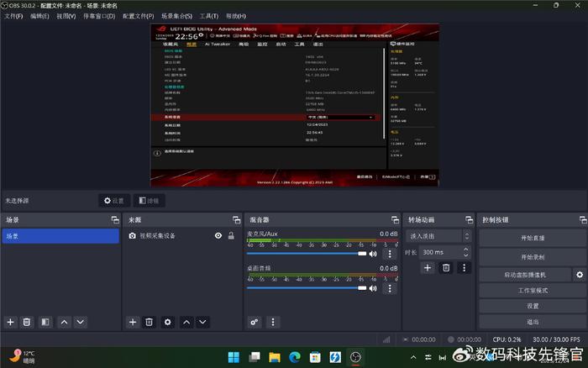588x368 pixels.
Task: Move source down with arrow icon
Action: (202, 322)
